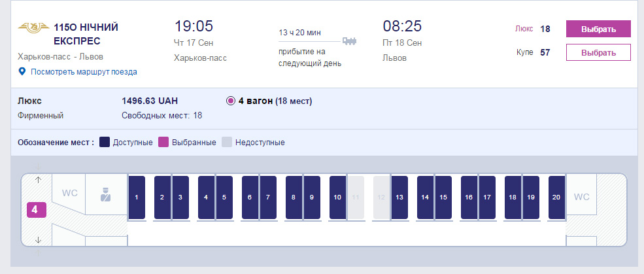Click route text Харьков-пасс - Львов

[60, 57]
